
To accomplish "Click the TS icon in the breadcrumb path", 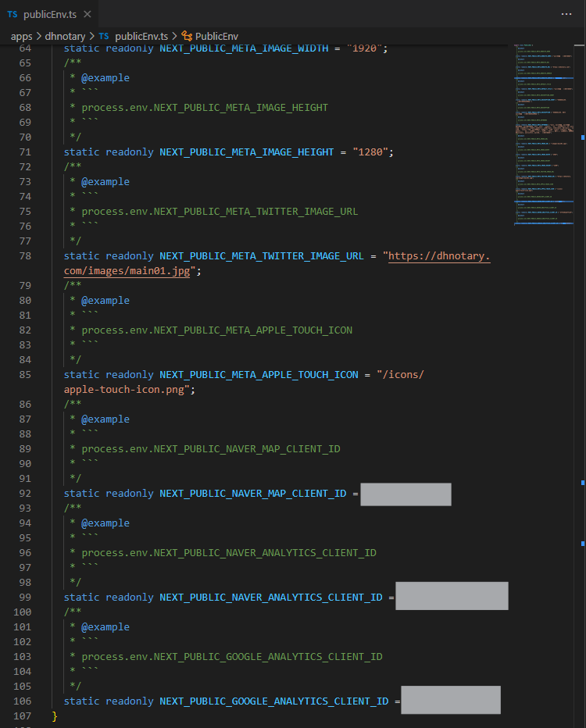I will click(x=104, y=36).
